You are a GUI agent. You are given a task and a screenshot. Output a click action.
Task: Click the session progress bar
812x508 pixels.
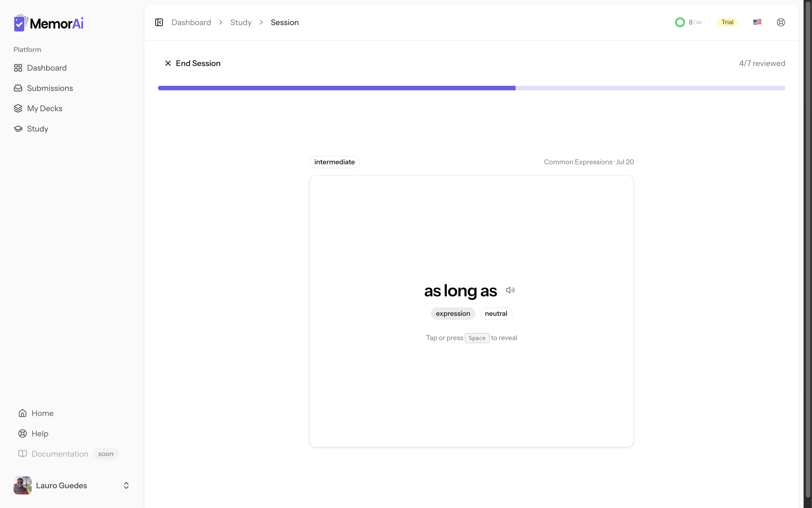(x=471, y=88)
